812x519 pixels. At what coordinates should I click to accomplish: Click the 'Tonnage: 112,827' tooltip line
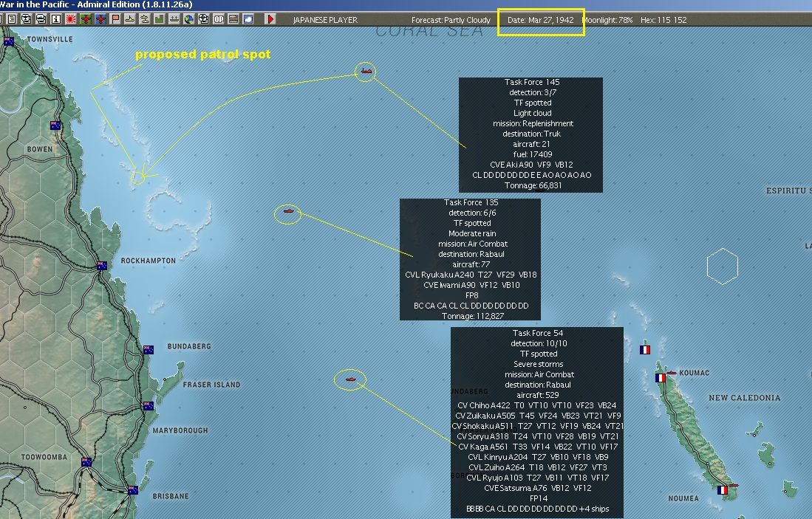473,316
